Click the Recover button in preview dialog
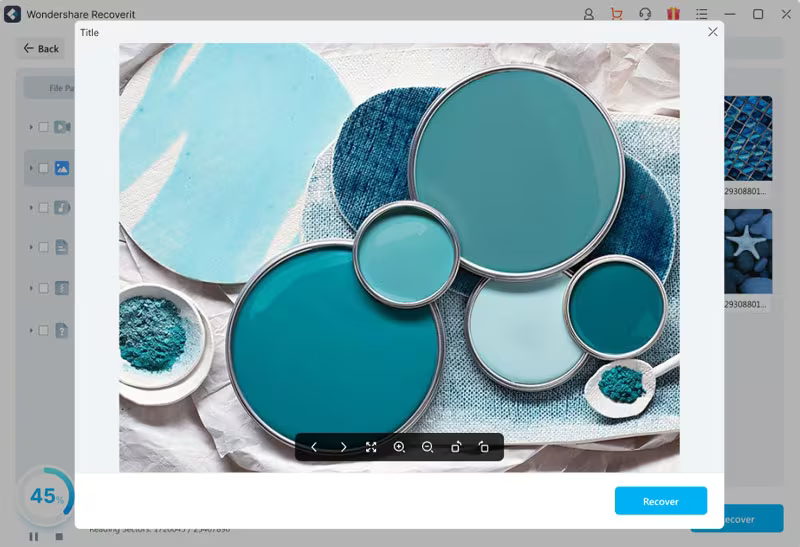Image resolution: width=800 pixels, height=547 pixels. tap(660, 501)
